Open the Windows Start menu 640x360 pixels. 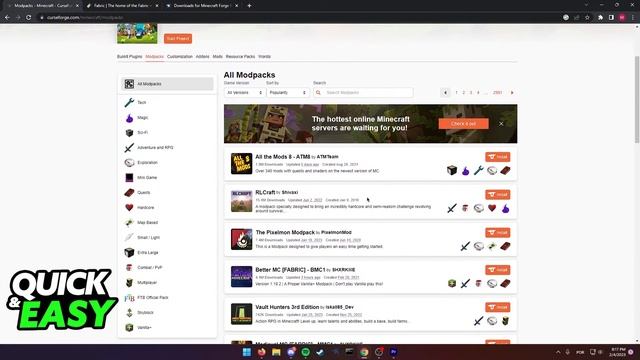[x=247, y=352]
